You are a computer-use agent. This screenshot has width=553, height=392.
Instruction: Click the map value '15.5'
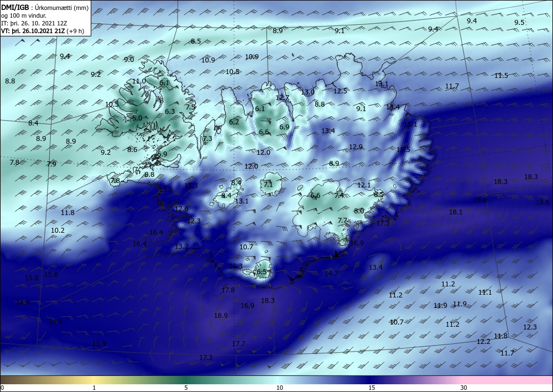403,149
